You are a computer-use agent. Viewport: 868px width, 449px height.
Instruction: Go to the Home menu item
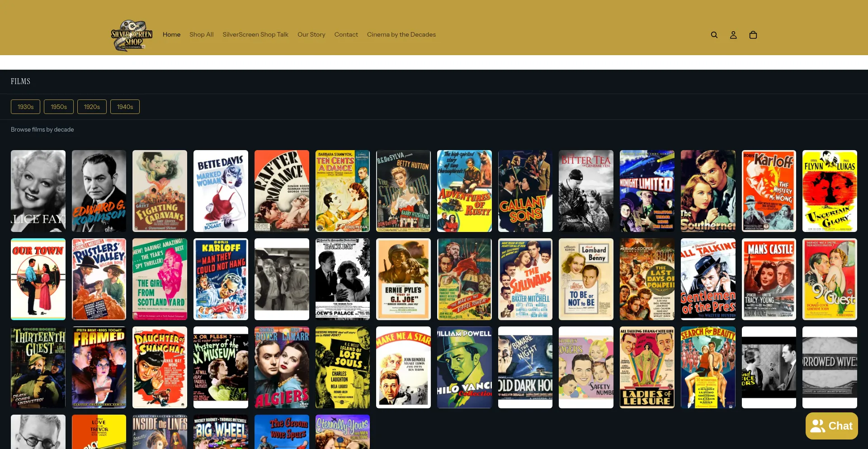pos(171,34)
